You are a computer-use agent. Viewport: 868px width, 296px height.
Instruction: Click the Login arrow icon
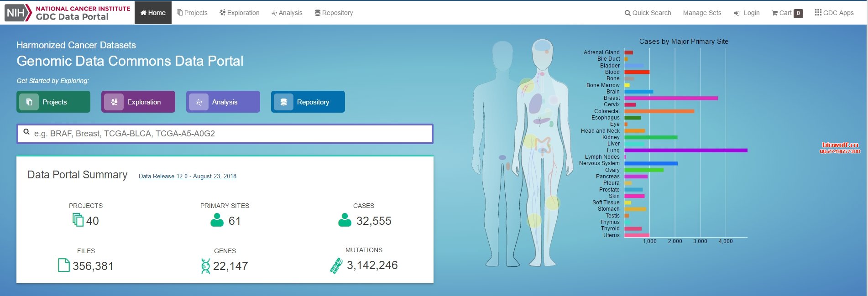click(737, 13)
